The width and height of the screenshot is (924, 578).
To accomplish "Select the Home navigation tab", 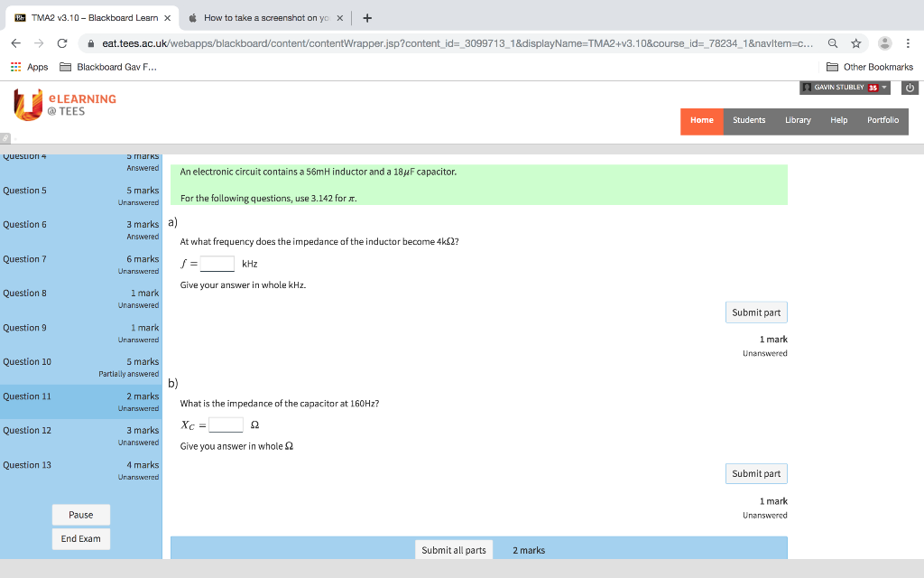I will tap(702, 120).
